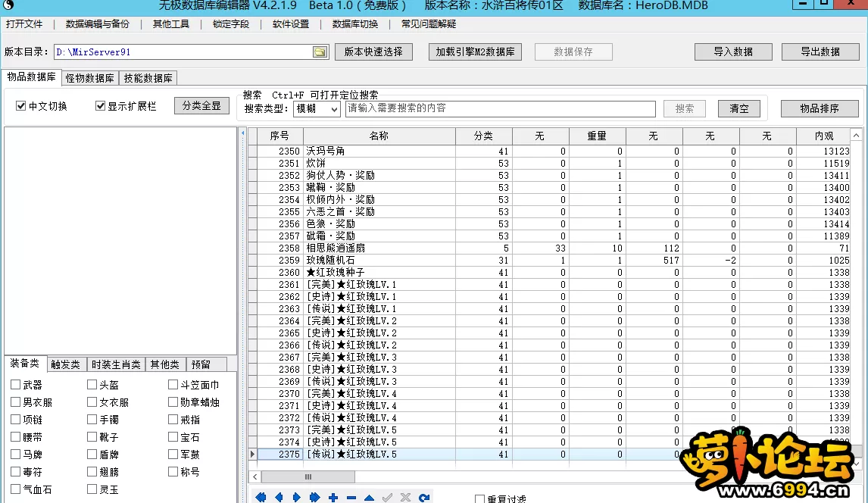Check the 宝石 category box
The width and height of the screenshot is (868, 503).
pyautogui.click(x=173, y=436)
